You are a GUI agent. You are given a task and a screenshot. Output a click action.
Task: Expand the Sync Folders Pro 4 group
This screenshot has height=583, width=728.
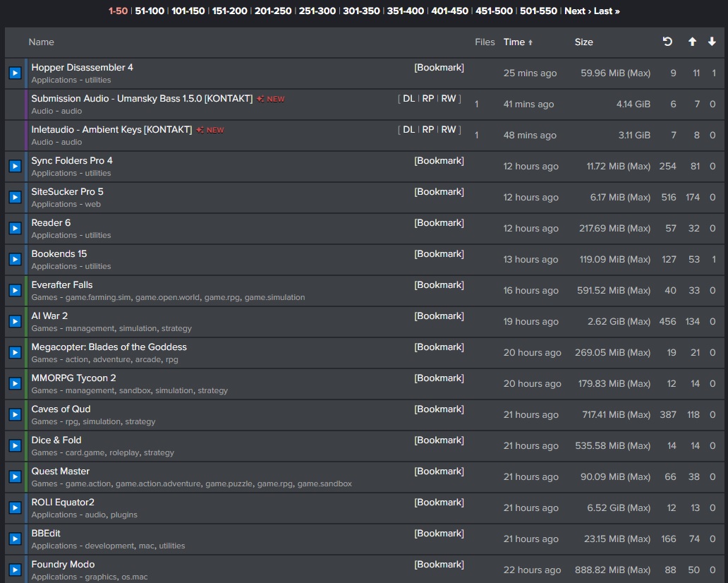(15, 167)
